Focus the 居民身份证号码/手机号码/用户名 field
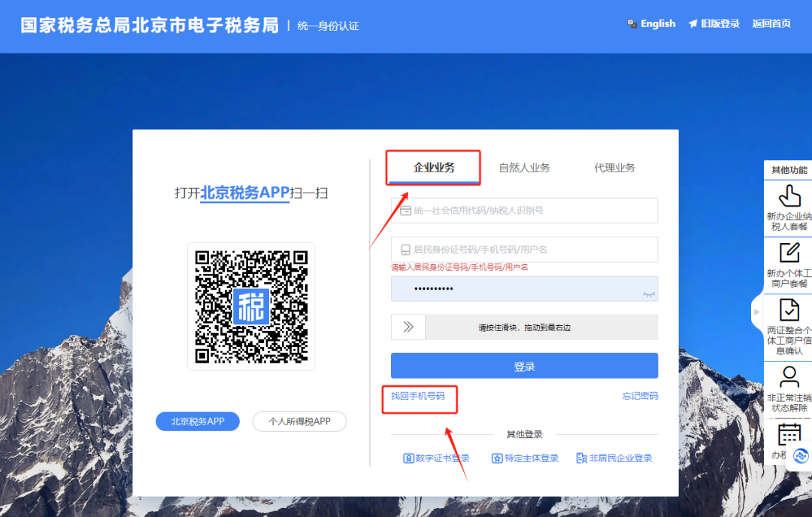This screenshot has width=812, height=517. pyautogui.click(x=524, y=249)
